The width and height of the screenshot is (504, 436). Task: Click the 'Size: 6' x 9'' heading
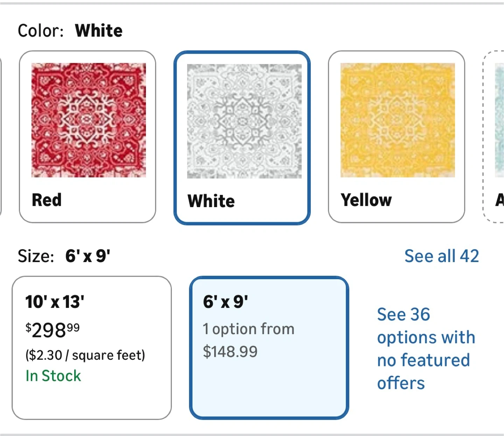tap(64, 256)
